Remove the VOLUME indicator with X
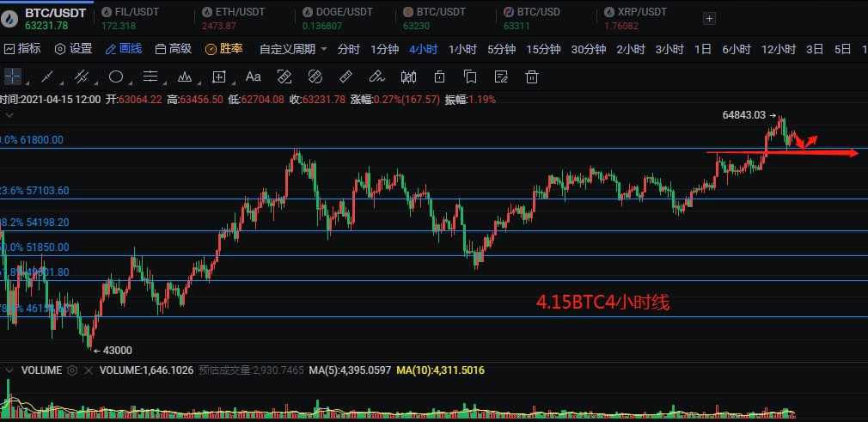Viewport: 868px width, 422px height. (89, 370)
